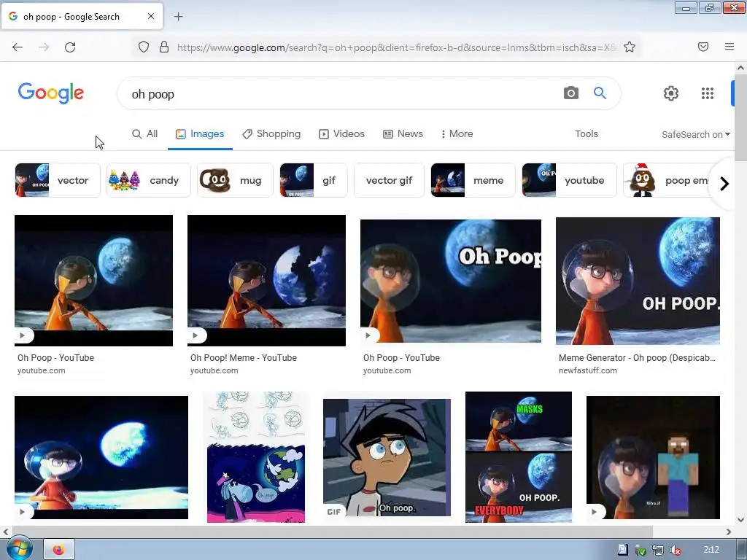This screenshot has height=560, width=747.
Task: Click the address bar URL
Action: pyautogui.click(x=396, y=47)
